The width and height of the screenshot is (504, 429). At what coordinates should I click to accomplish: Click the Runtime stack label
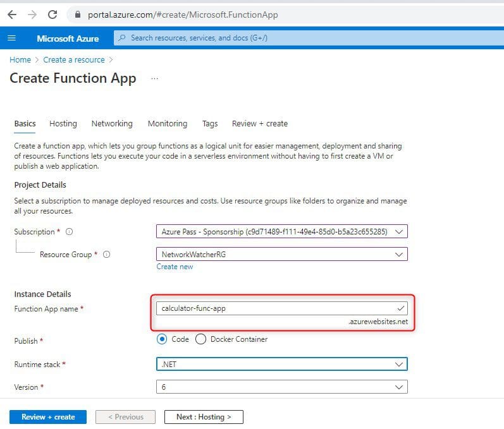[x=37, y=365]
